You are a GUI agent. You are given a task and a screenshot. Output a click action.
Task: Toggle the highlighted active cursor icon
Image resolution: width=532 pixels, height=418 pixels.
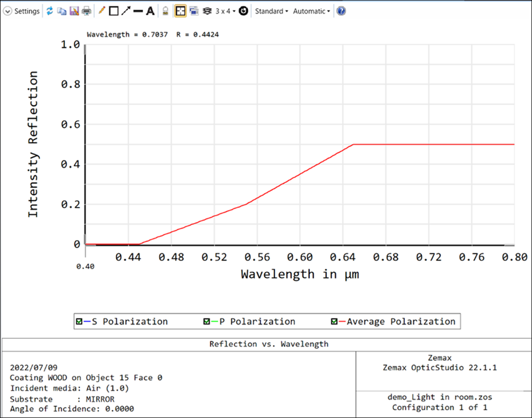(x=181, y=11)
